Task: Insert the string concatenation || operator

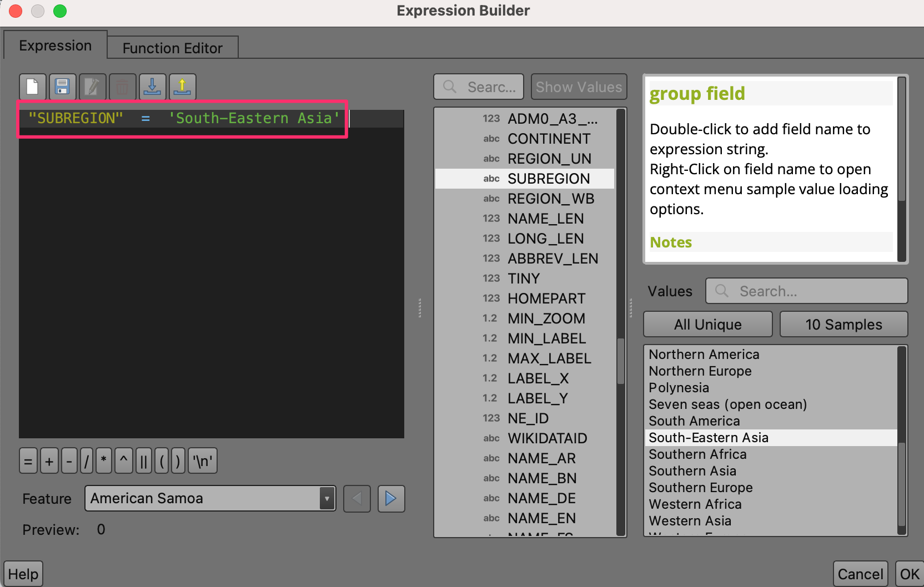Action: click(143, 461)
